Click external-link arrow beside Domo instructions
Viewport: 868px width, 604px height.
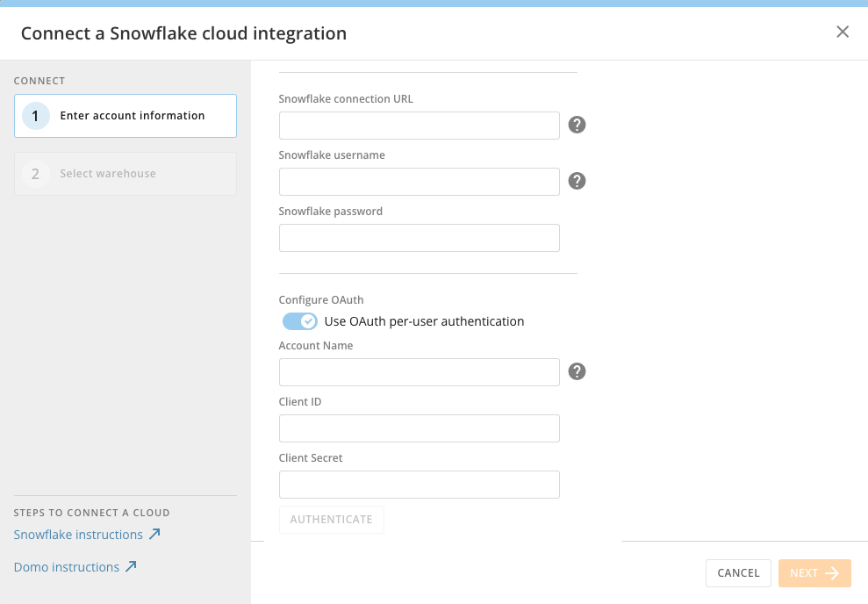[131, 567]
